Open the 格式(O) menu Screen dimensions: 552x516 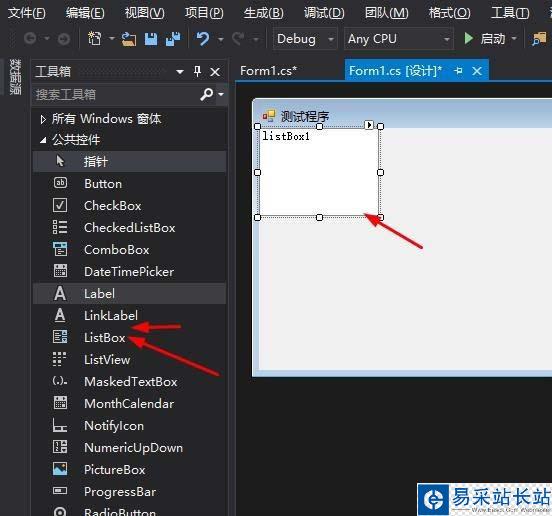click(450, 13)
